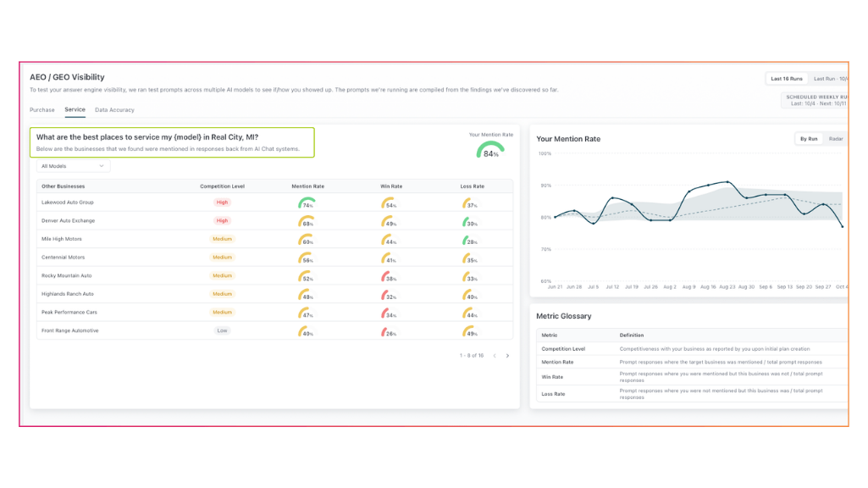
Task: Click Lakewood Auto Group 37% loss gauge
Action: tap(470, 202)
